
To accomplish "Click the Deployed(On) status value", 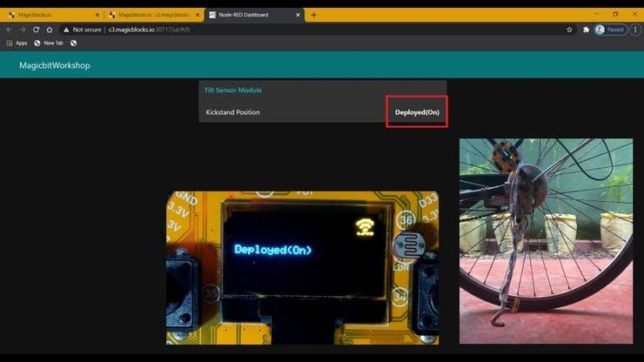I will pos(417,112).
